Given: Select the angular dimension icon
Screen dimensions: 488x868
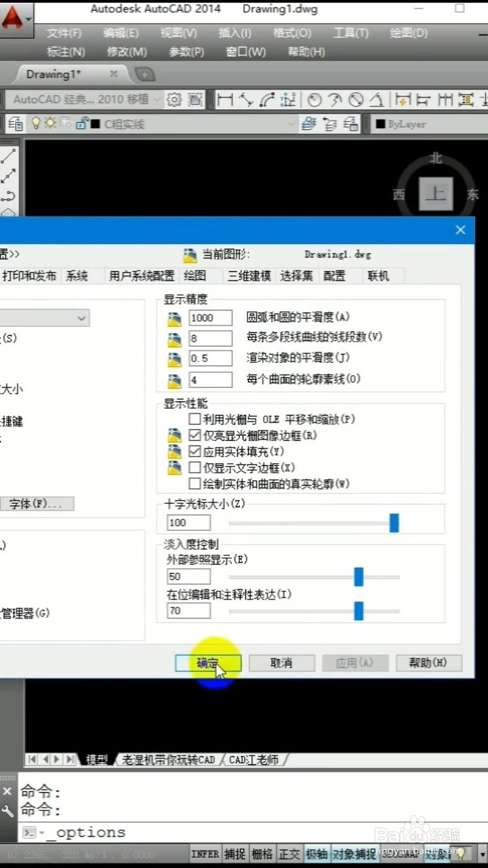Looking at the screenshot, I should tap(377, 100).
